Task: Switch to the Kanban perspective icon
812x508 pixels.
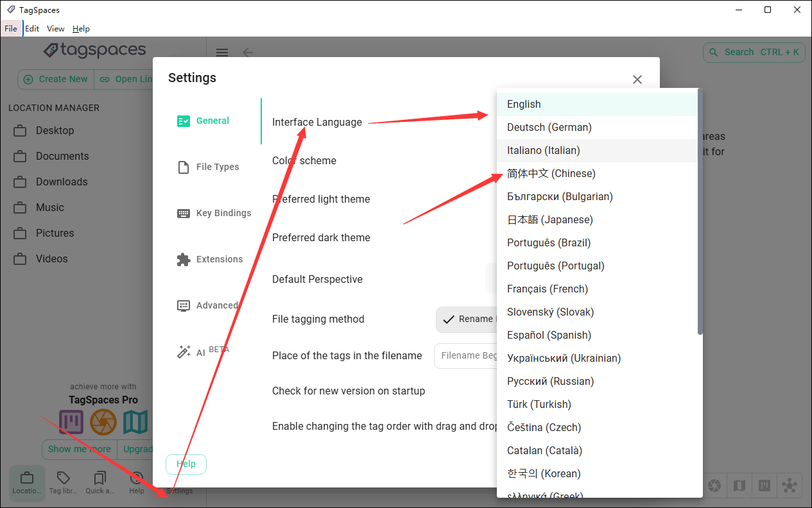Action: coord(764,486)
